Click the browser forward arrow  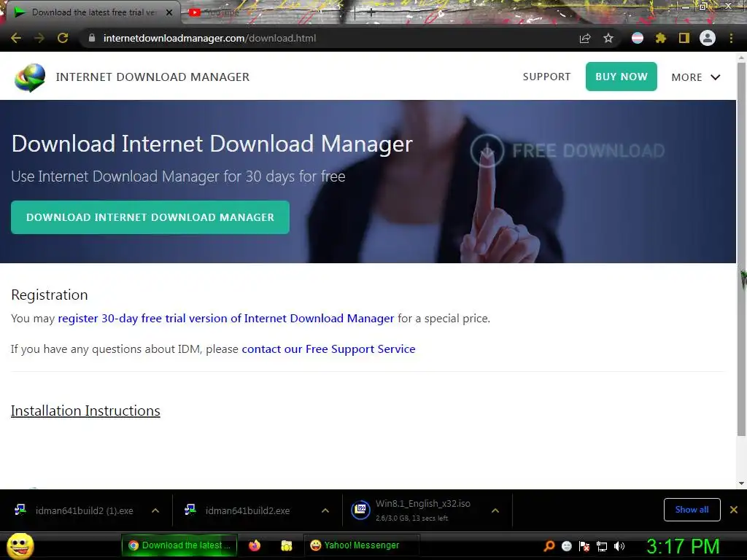(39, 38)
